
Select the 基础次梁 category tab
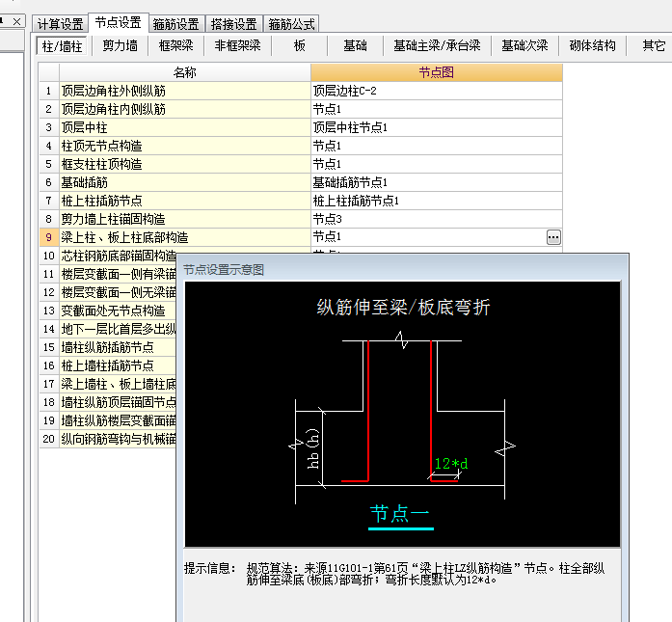pos(524,45)
